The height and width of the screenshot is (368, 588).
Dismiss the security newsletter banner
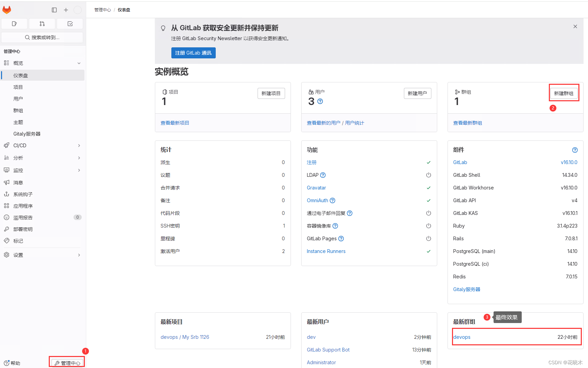[575, 26]
